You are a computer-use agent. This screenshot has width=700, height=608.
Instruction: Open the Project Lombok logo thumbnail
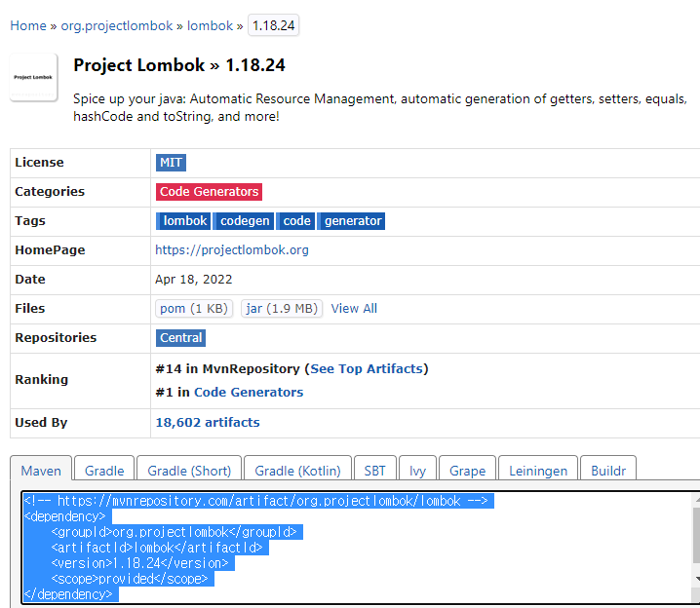[34, 78]
